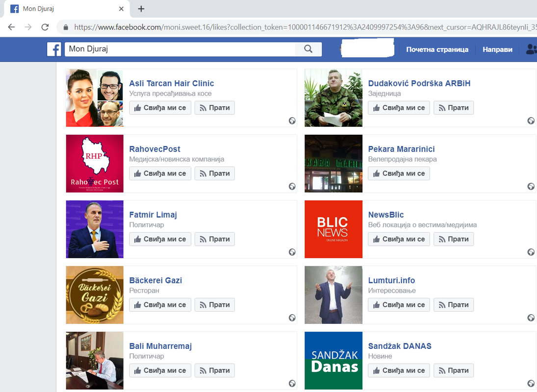The height and width of the screenshot is (392, 537).
Task: Follow Dudaković Podrška ARBiH with Прати
Action: (454, 108)
